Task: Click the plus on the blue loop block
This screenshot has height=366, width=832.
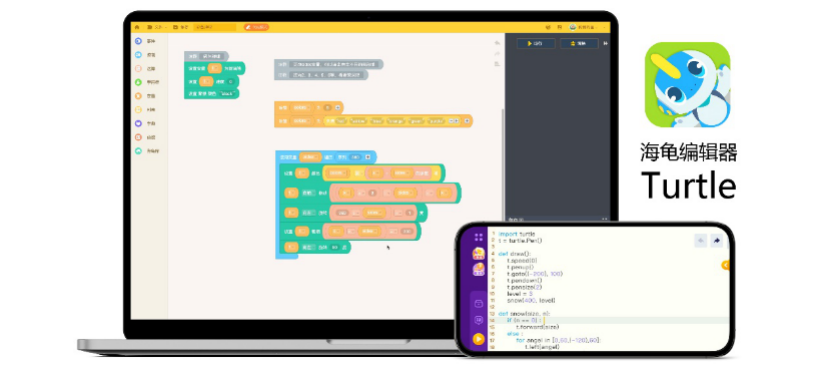Action: [x=368, y=157]
